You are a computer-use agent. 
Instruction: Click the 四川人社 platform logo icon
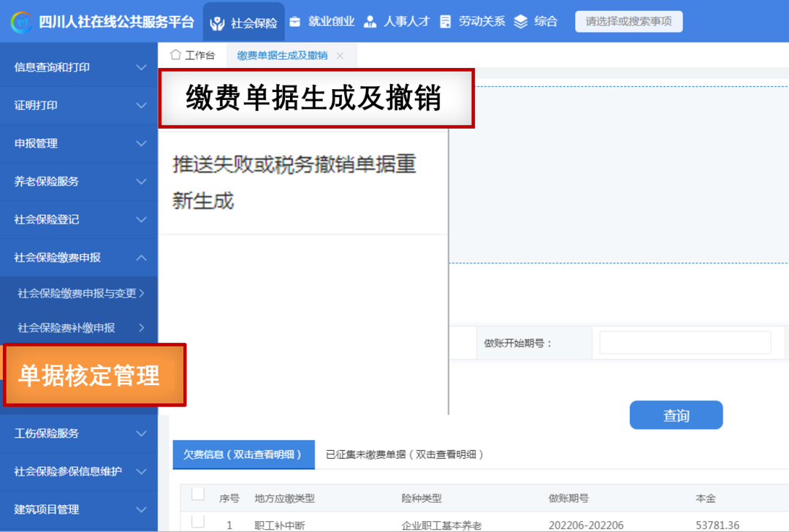(23, 21)
